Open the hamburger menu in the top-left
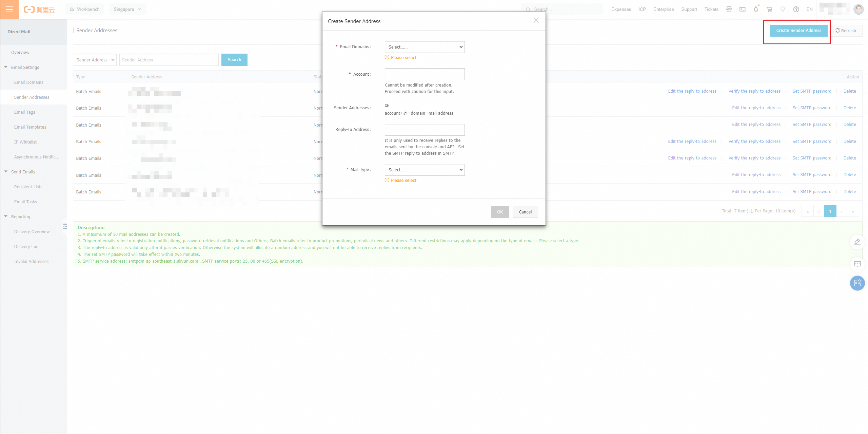Image resolution: width=868 pixels, height=434 pixels. pos(9,9)
